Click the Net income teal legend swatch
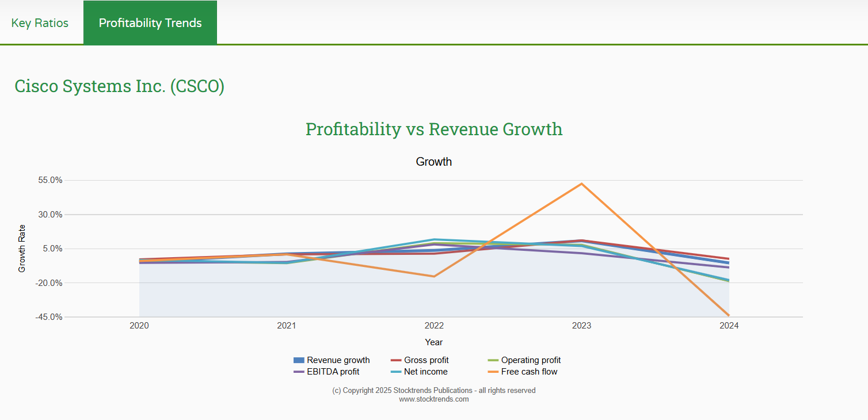This screenshot has width=868, height=420. click(396, 372)
